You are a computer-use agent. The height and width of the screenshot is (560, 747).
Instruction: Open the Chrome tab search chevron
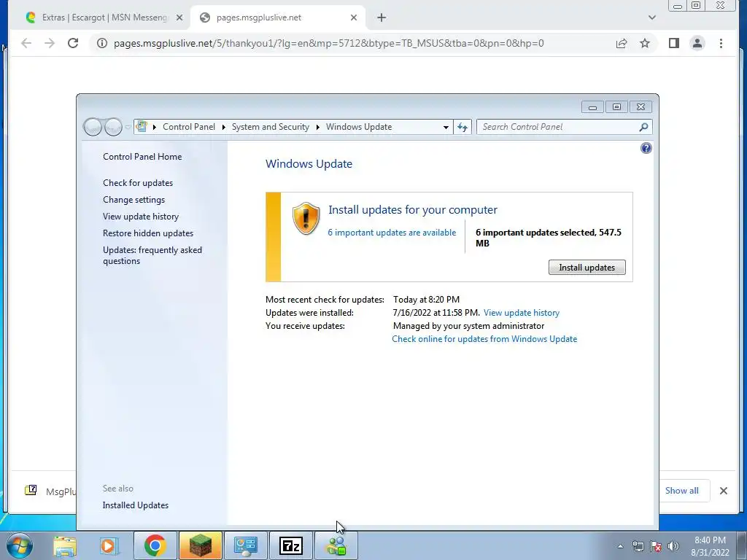click(x=652, y=17)
